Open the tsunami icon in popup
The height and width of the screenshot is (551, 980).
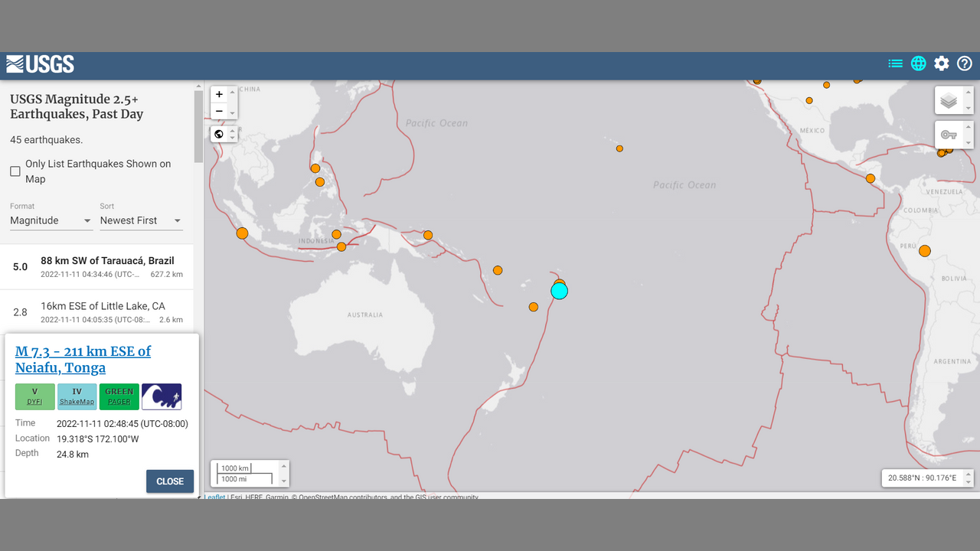point(162,396)
